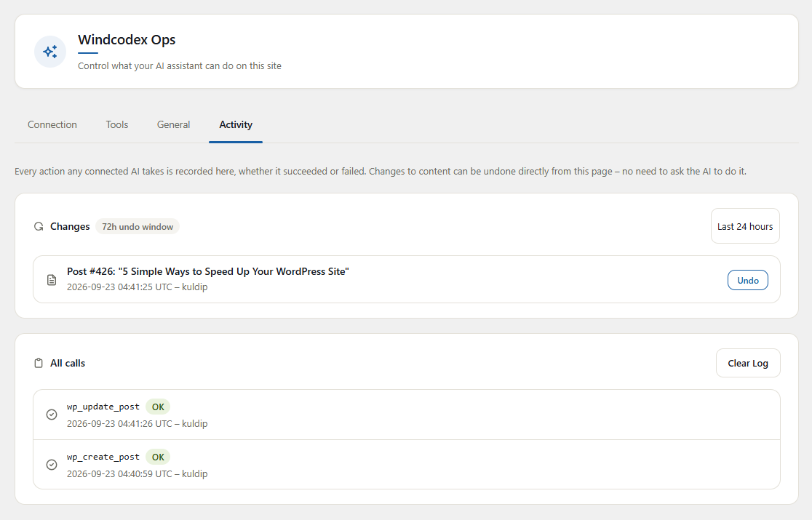812x520 pixels.
Task: Click timestamp 2026-09-23 04:41:25 UTC – kuldip
Action: pyautogui.click(x=138, y=287)
